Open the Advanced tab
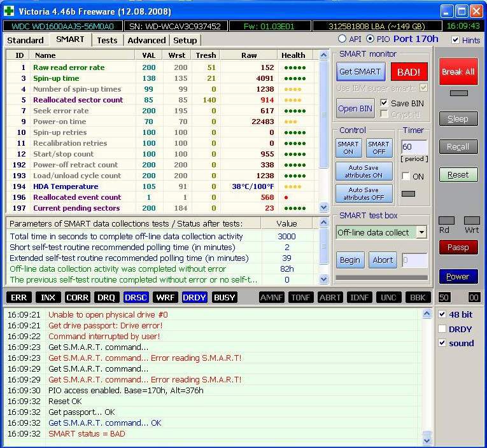The height and width of the screenshot is (448, 487). [x=146, y=40]
